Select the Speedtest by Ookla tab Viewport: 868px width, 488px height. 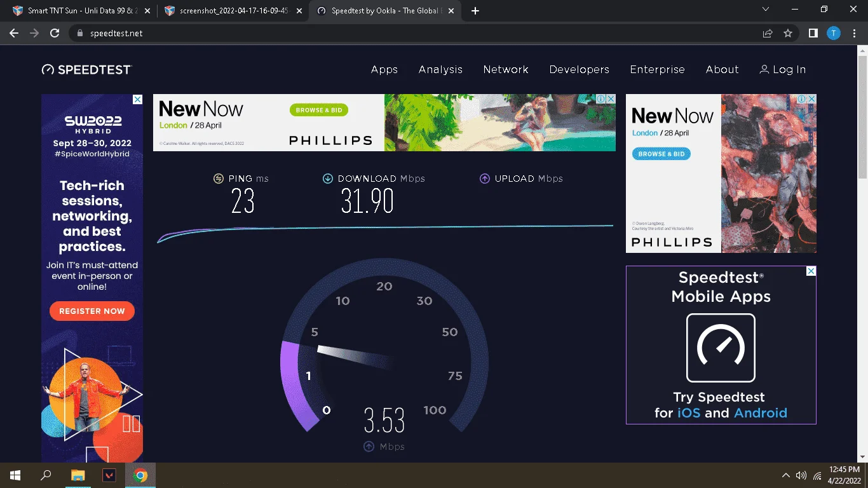(385, 11)
